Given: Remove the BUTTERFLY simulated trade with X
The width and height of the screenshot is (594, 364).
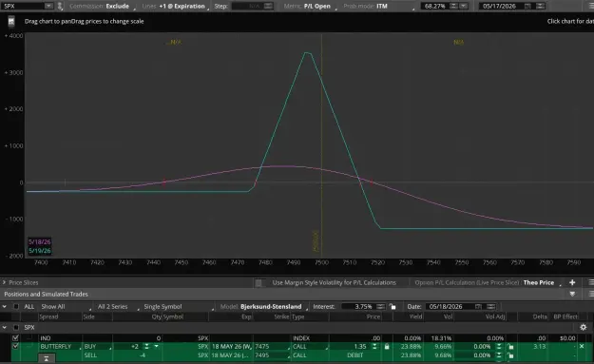Looking at the screenshot, I should (x=582, y=346).
